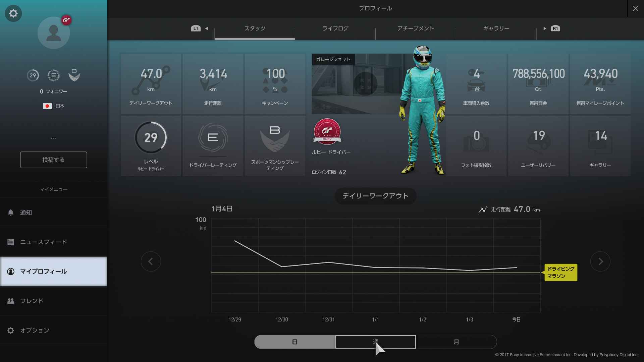Select the 日 graph period
The height and width of the screenshot is (362, 644).
295,342
